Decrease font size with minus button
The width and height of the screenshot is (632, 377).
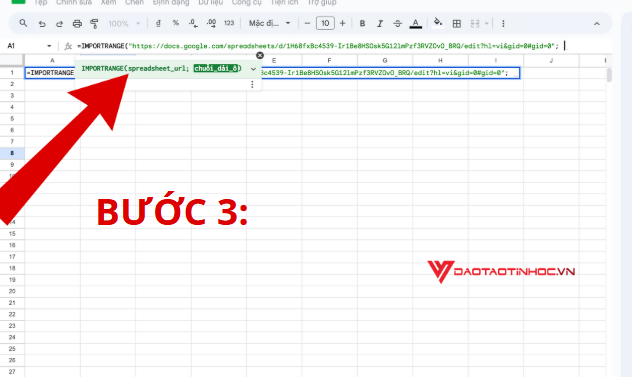(x=307, y=23)
